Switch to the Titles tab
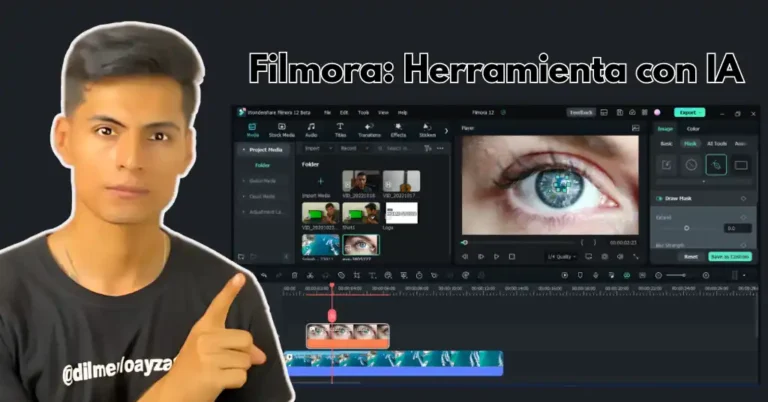Image resolution: width=768 pixels, height=402 pixels. (x=340, y=130)
